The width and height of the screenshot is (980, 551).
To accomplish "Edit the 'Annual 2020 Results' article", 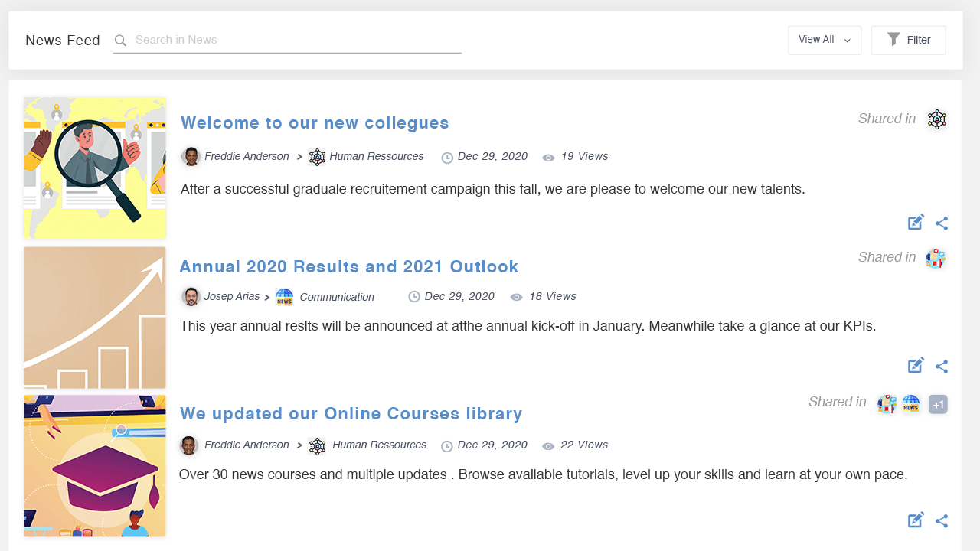I will pyautogui.click(x=916, y=366).
